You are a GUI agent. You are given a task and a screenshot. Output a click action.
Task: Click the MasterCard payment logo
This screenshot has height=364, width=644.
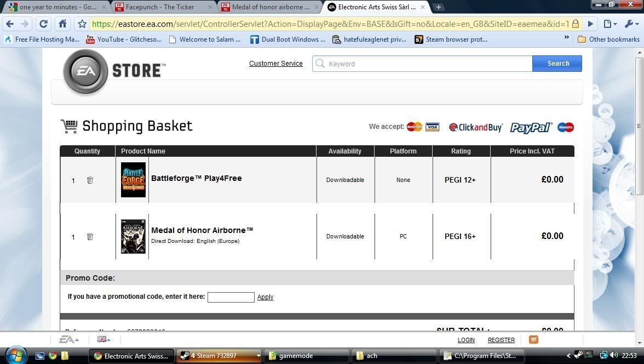point(415,127)
